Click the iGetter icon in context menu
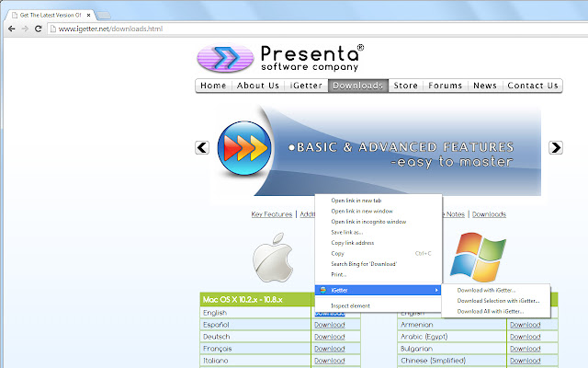Image resolution: width=588 pixels, height=368 pixels. tap(322, 290)
